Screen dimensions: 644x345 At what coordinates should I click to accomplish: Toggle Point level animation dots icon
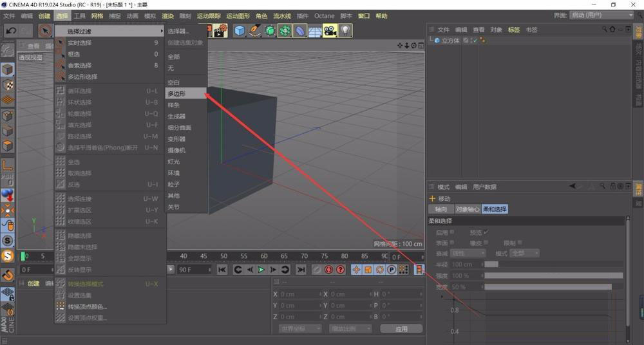click(x=403, y=270)
